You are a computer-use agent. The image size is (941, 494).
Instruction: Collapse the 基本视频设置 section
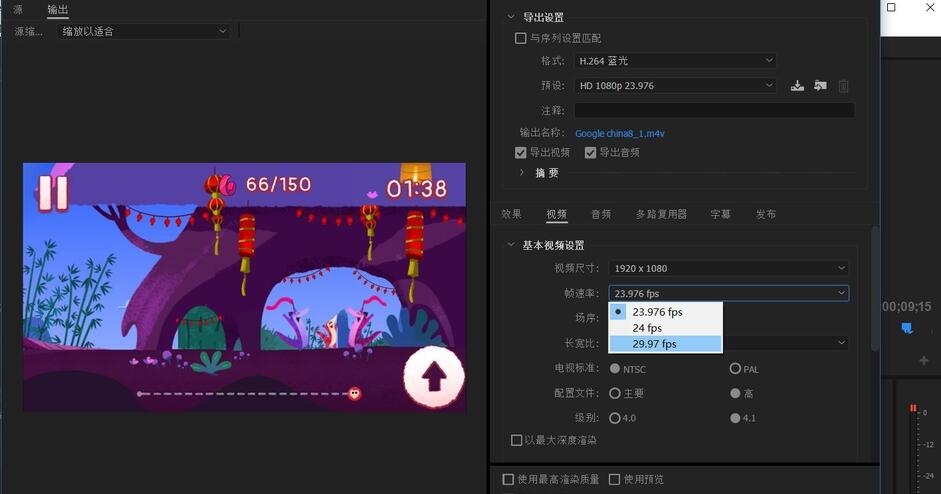511,245
